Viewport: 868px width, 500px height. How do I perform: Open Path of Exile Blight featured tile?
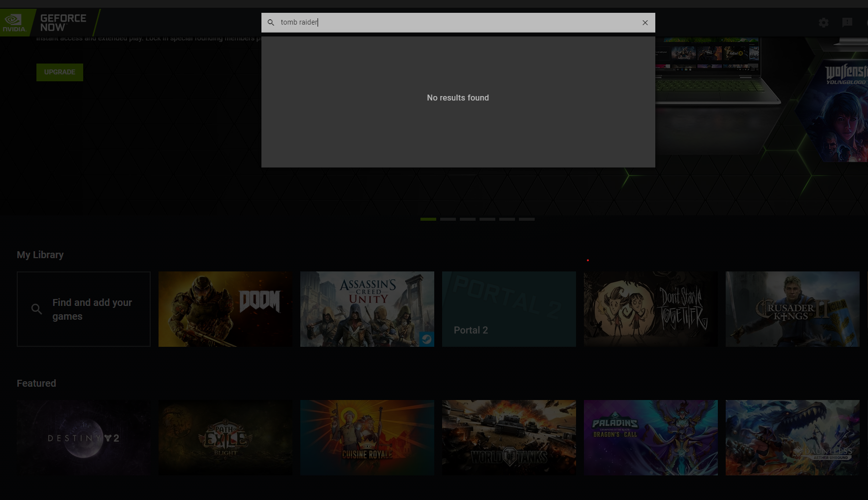pyautogui.click(x=225, y=437)
